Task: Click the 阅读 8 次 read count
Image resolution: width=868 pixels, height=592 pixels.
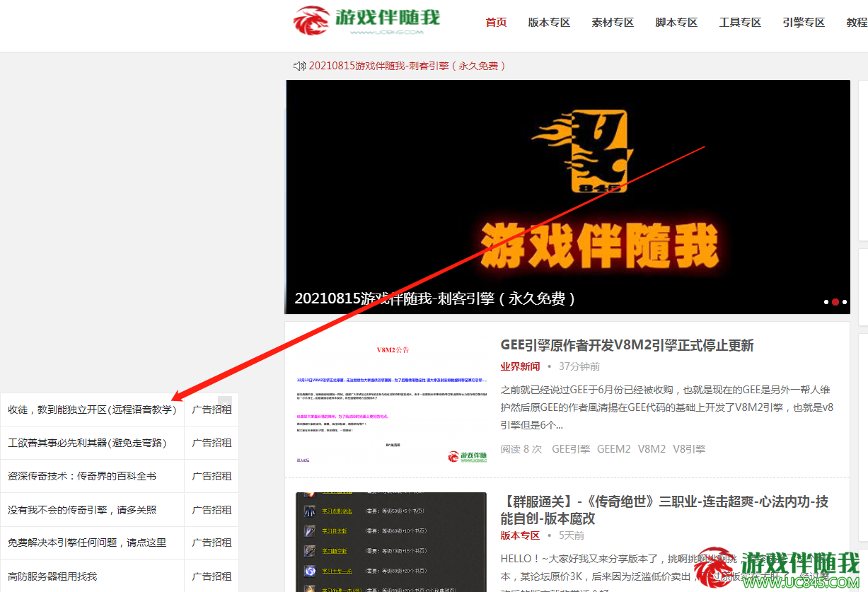Action: 521,449
